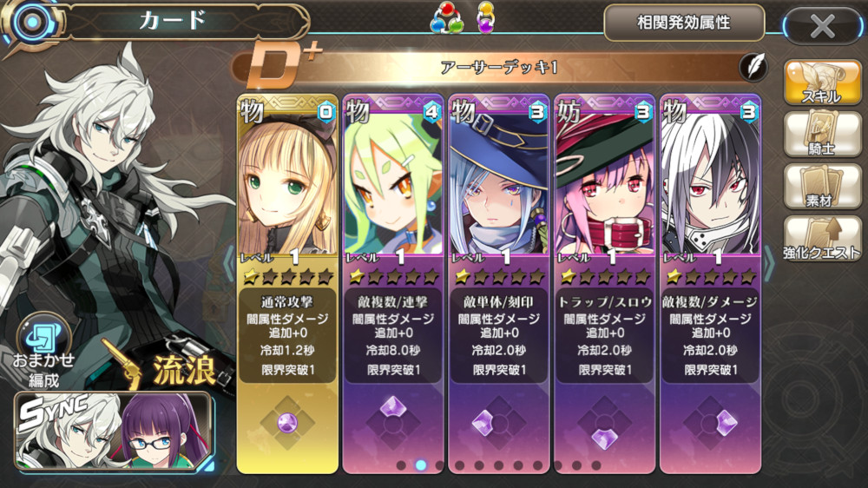Tap the feather edit icon beside deck name
Viewport: 868px width, 488px height.
753,67
